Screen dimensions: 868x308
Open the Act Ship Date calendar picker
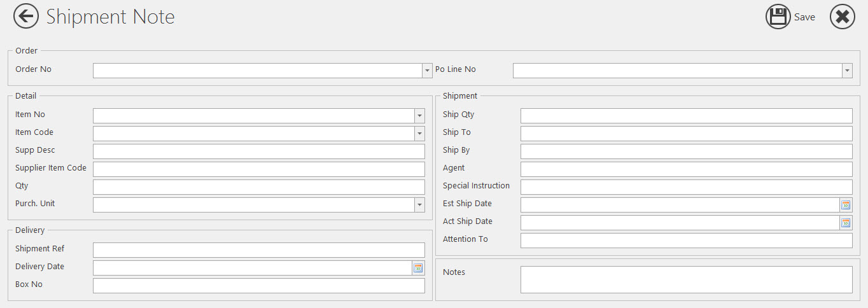pyautogui.click(x=846, y=223)
